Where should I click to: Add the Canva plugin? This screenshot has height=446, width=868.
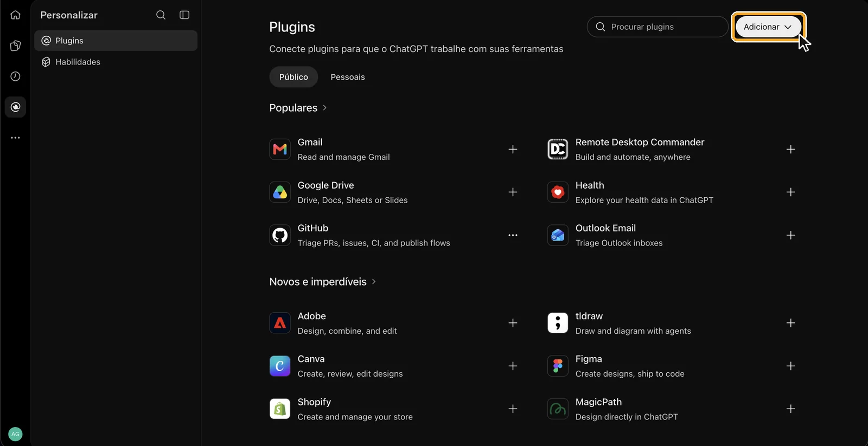point(513,366)
